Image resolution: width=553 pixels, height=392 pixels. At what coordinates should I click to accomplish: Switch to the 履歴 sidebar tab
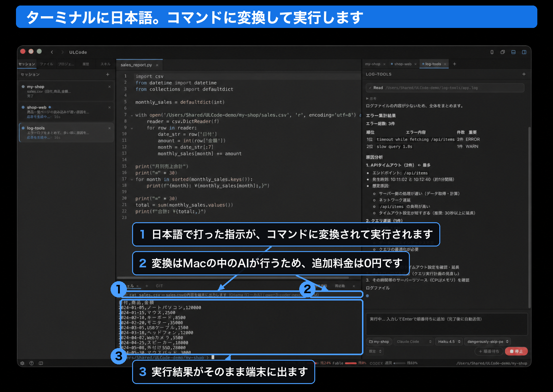(86, 64)
